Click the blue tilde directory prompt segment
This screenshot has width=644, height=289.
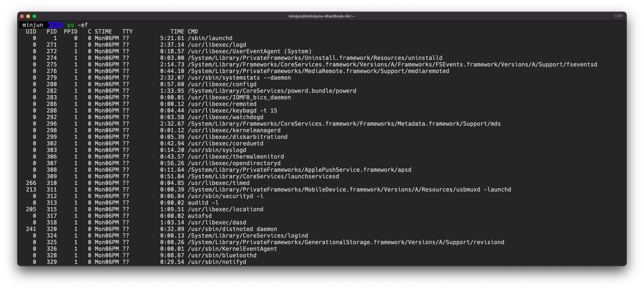(55, 25)
